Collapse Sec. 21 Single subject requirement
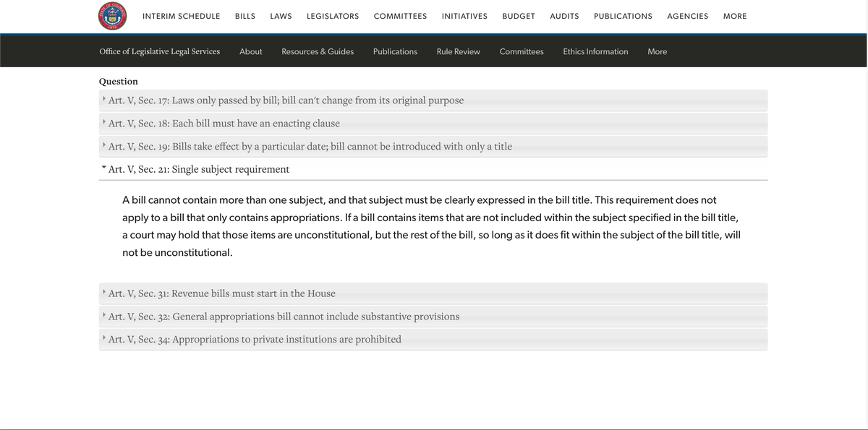 198,169
